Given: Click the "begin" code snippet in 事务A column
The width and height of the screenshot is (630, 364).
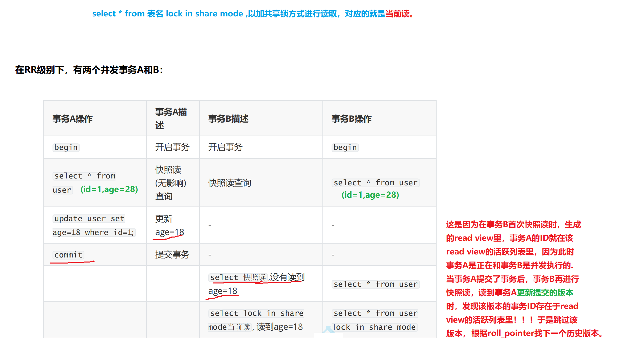Looking at the screenshot, I should pyautogui.click(x=66, y=147).
